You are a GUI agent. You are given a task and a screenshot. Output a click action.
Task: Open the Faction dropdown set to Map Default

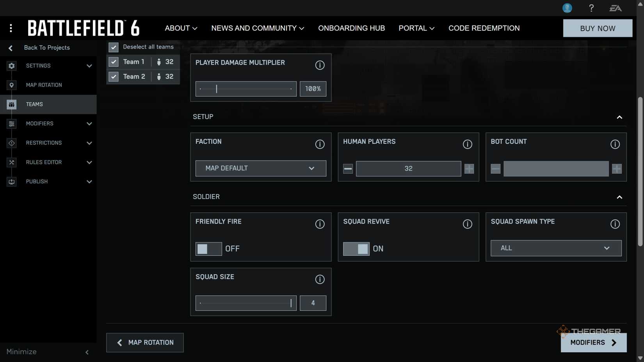[260, 168]
